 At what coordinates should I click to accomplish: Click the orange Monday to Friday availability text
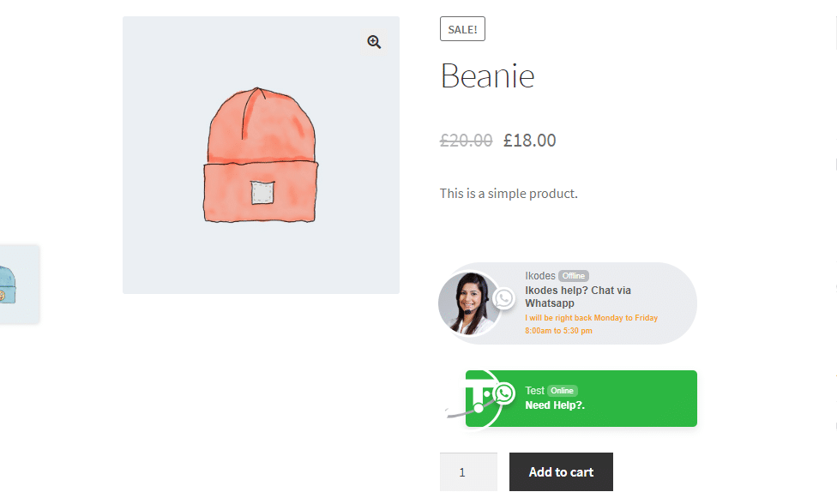(591, 324)
